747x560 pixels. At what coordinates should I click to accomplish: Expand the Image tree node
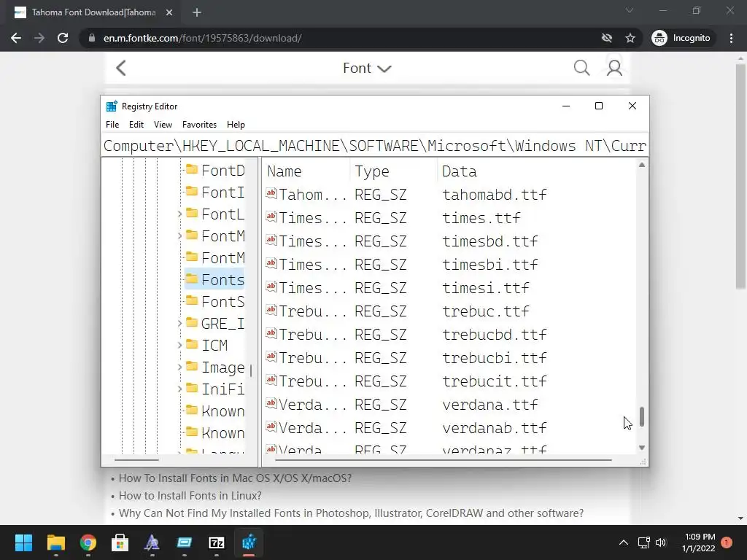[179, 367]
